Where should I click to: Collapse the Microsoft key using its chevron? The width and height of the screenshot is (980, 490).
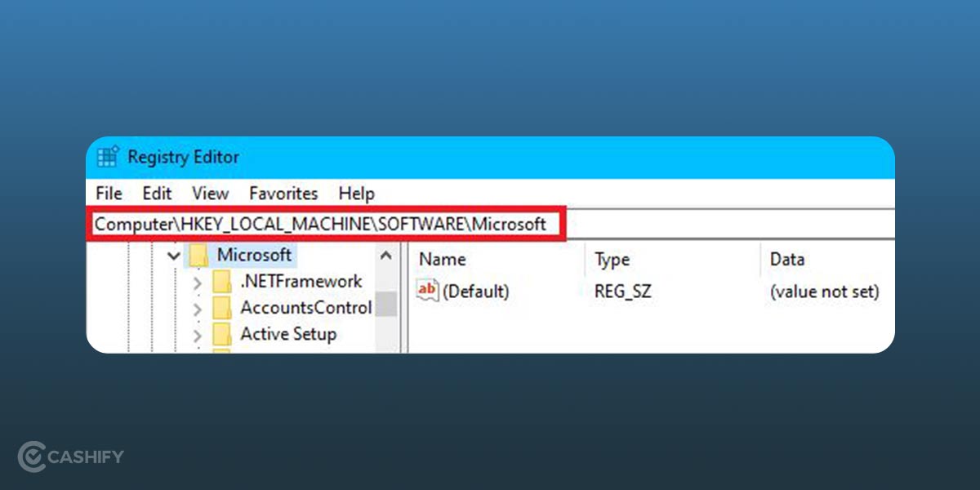[173, 255]
